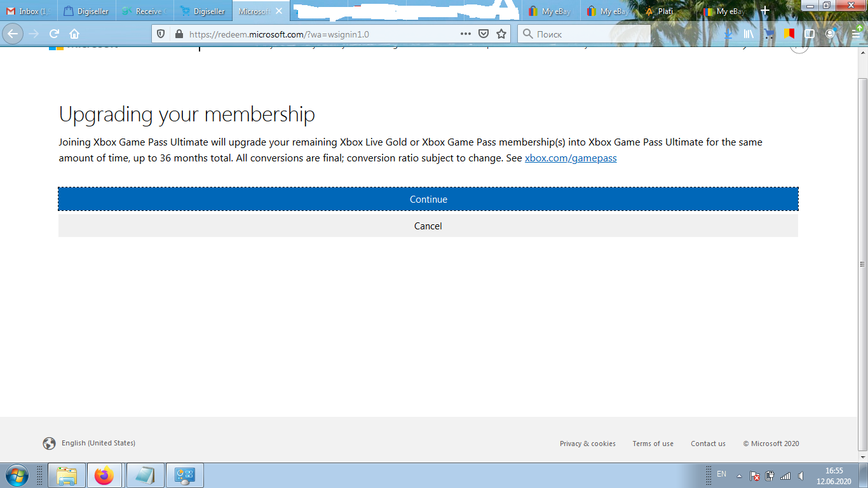Click the power plug battery tray icon
The image size is (868, 488).
[770, 475]
